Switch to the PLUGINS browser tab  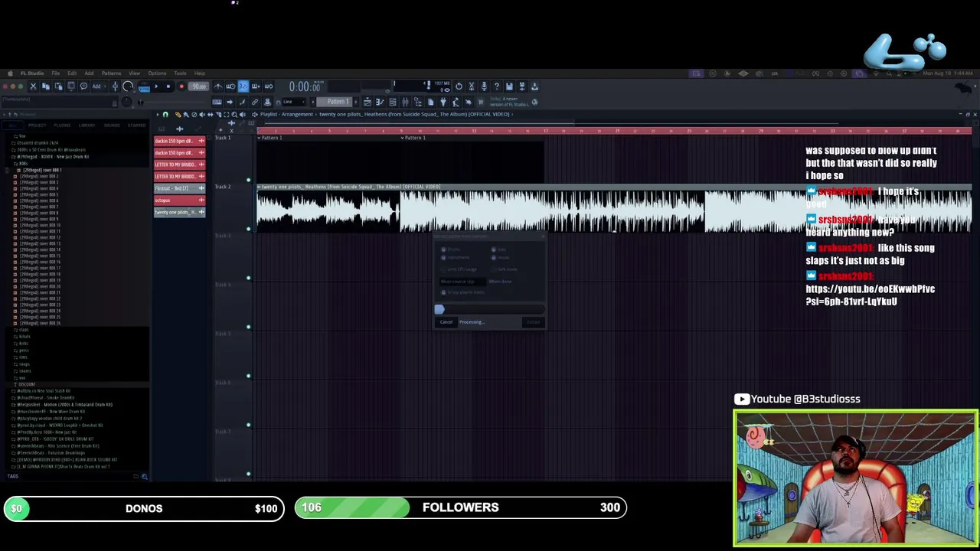tap(62, 125)
